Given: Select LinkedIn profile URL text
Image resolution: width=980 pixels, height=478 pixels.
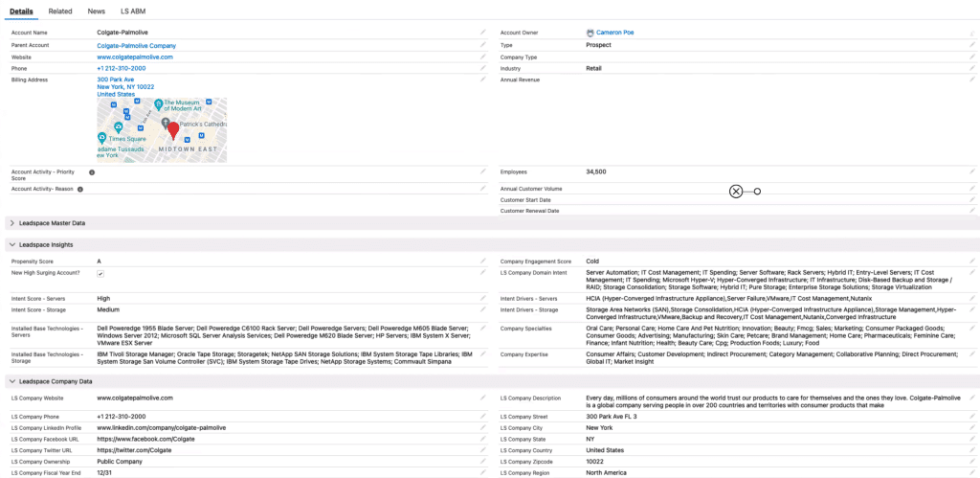Looking at the screenshot, I should click(161, 428).
